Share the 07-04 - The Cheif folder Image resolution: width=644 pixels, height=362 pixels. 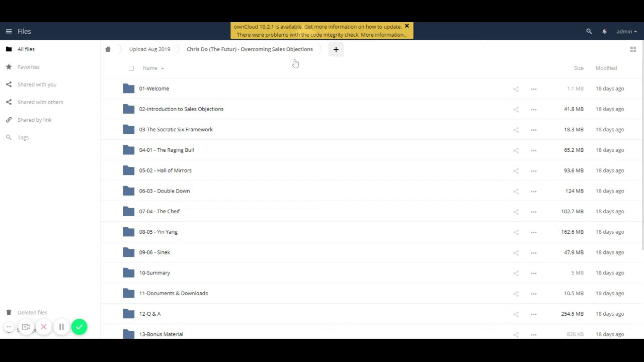pos(516,212)
